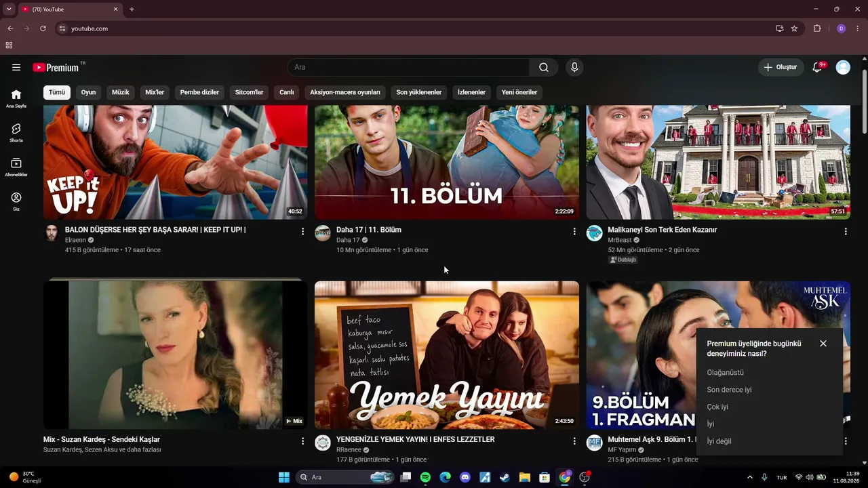Select the Yeni öneriler chip
868x488 pixels.
tap(519, 92)
